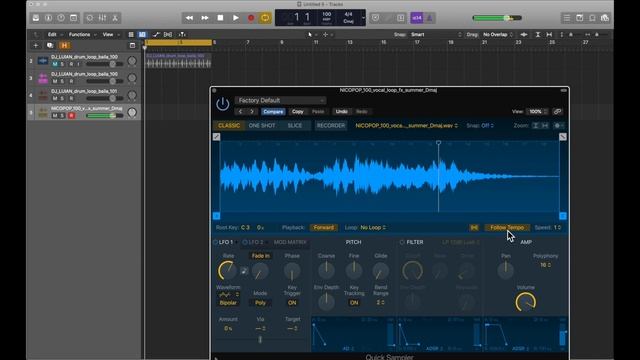Open the Drag No Overlap dropdown
This screenshot has height=360, width=640.
498,35
